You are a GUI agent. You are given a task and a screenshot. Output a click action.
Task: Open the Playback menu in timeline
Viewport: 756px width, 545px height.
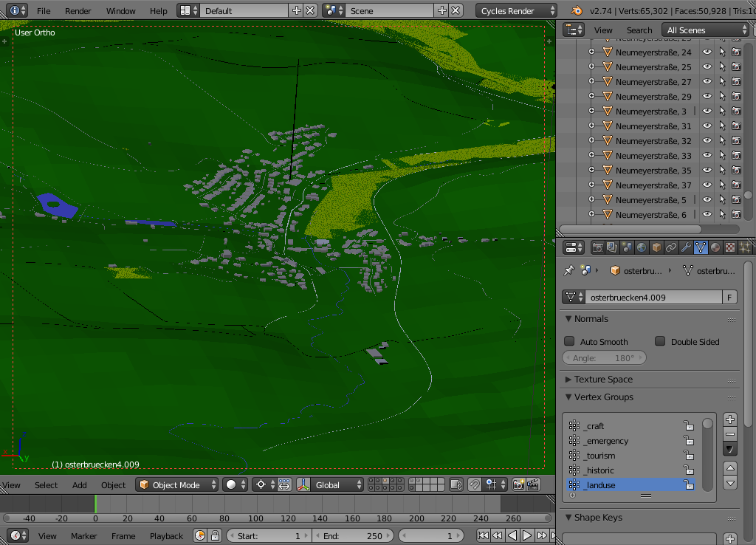166,536
